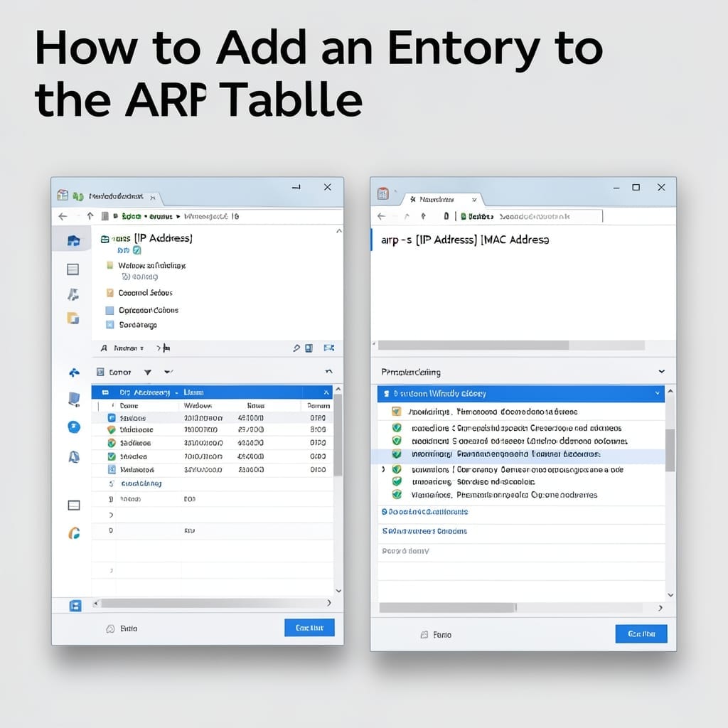Viewport: 728px width, 728px height.
Task: Select the 'Opfeaoor Cdions' tree item
Action: [x=149, y=310]
